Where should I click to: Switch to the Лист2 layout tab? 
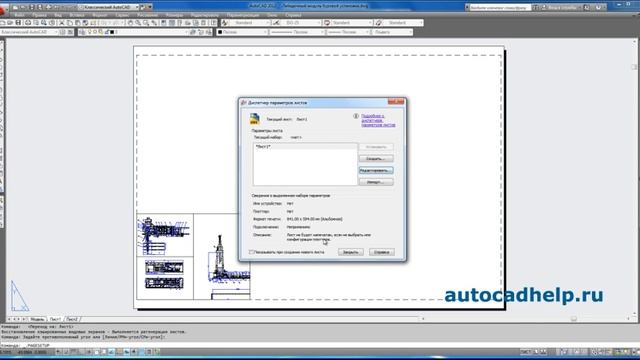coord(72,319)
